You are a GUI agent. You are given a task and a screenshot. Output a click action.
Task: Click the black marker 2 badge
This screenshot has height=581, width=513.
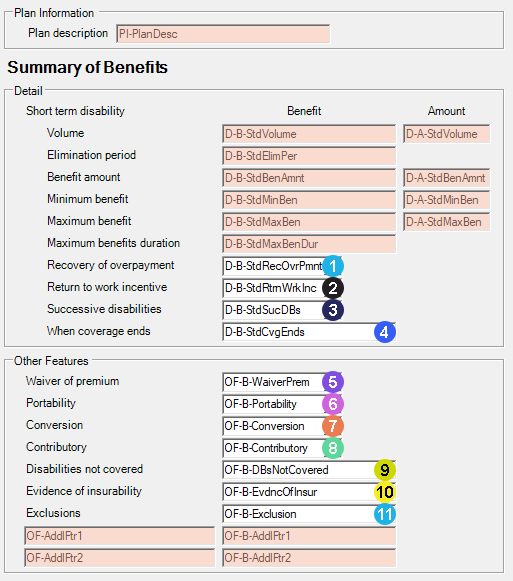point(333,288)
